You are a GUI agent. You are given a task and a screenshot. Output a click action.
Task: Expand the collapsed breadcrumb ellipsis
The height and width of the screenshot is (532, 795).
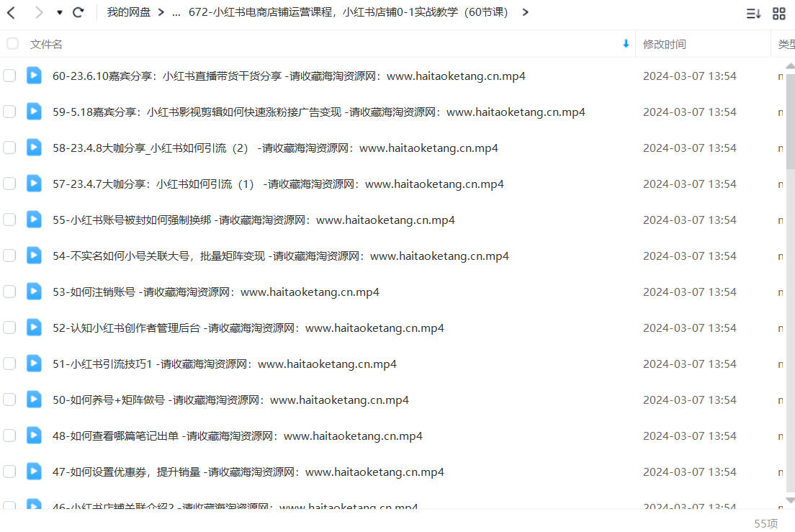[176, 13]
